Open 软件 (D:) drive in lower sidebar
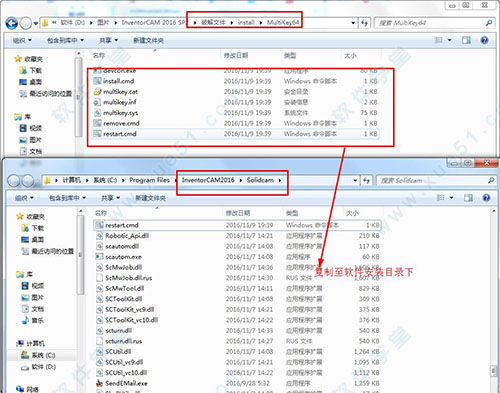Screen dimensions: 500x393 [38, 367]
